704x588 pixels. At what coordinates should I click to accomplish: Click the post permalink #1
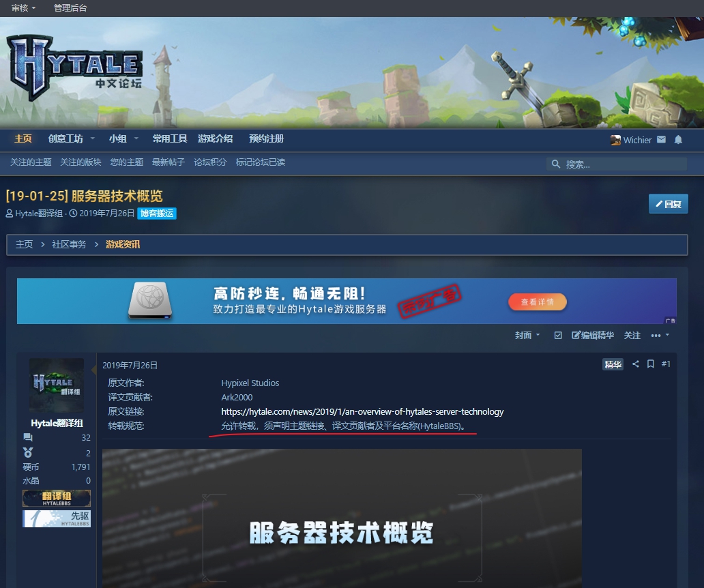click(666, 364)
